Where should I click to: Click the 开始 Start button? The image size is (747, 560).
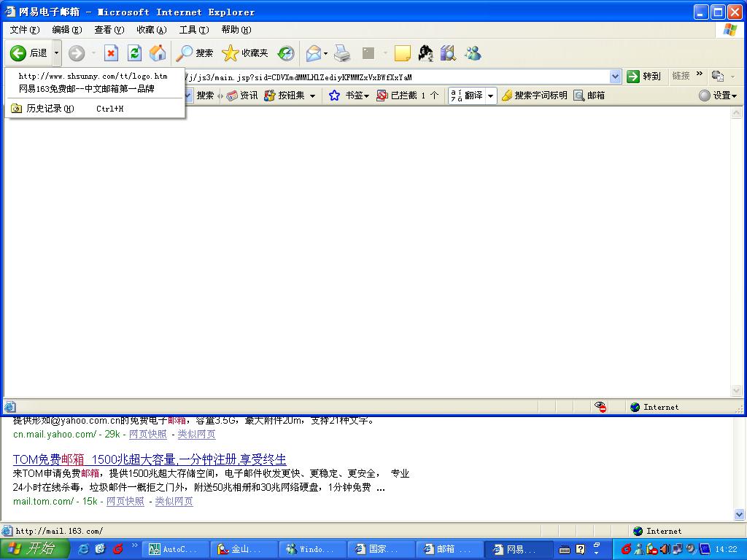click(x=35, y=549)
